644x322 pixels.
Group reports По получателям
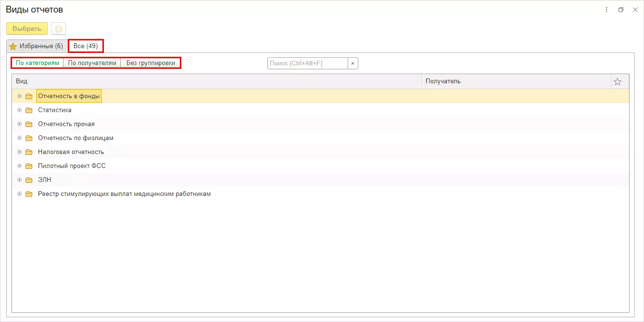point(92,63)
